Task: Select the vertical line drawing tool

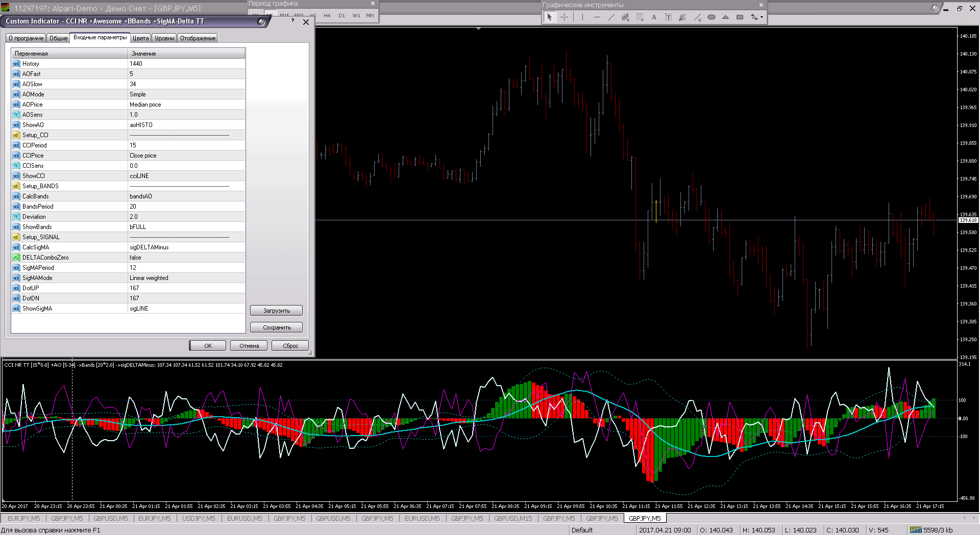Action: [582, 17]
